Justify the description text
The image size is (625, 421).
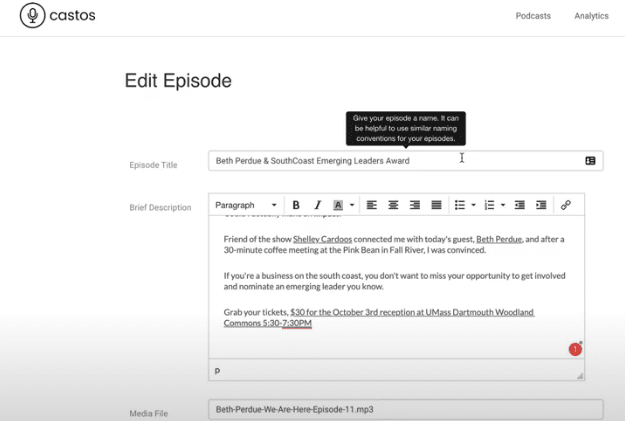point(436,205)
